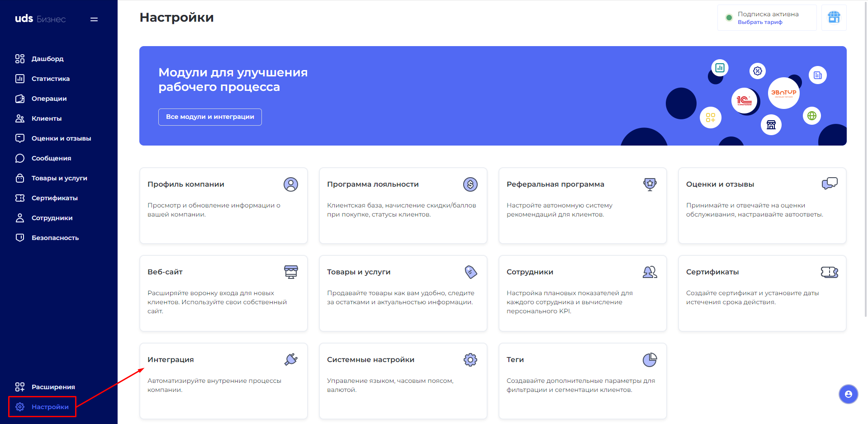The image size is (868, 424).
Task: Click the Безопасность shield icon in the sidebar
Action: click(20, 238)
